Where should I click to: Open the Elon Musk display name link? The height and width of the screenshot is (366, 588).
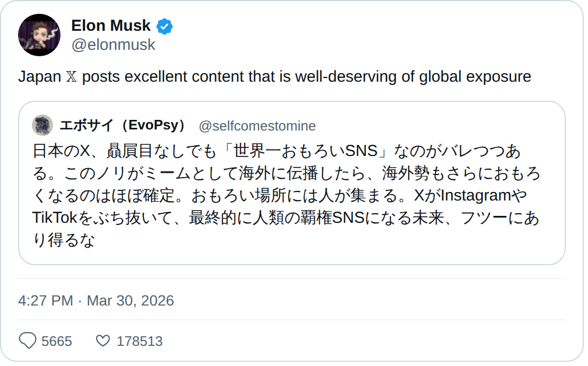(x=111, y=25)
